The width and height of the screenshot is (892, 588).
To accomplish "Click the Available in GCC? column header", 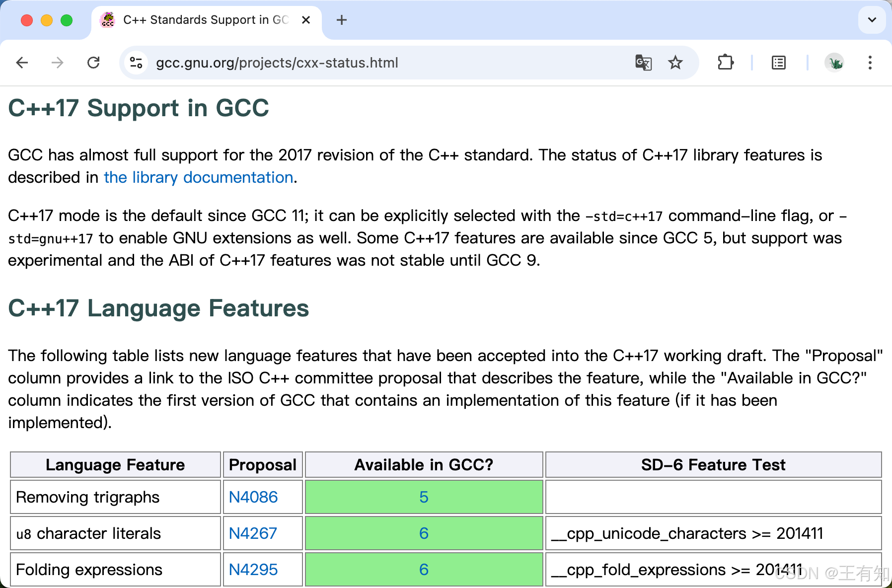I will click(424, 465).
